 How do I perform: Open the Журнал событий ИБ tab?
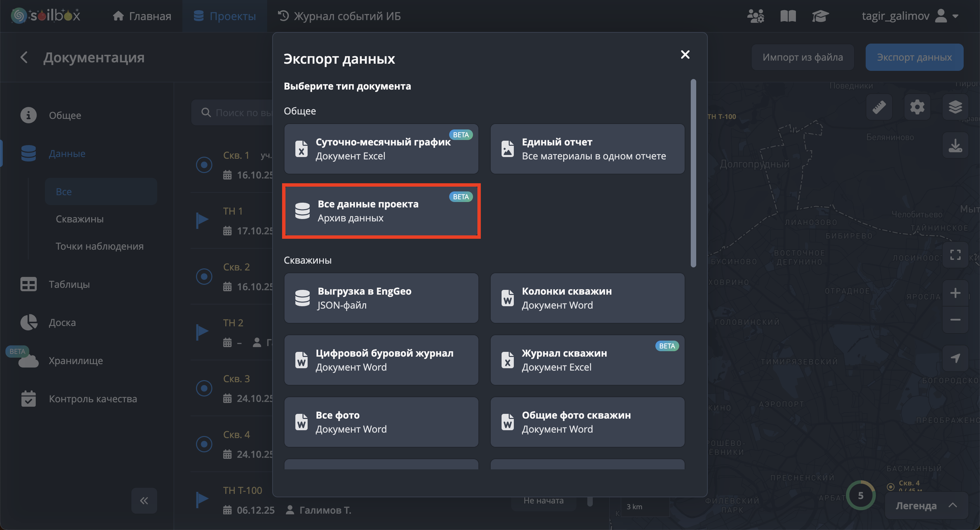click(339, 16)
